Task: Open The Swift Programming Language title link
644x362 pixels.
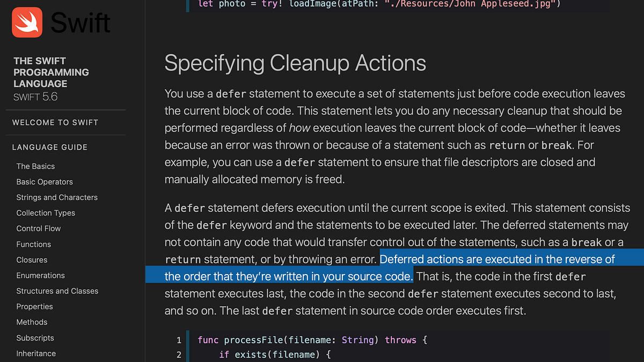Action: (52, 72)
